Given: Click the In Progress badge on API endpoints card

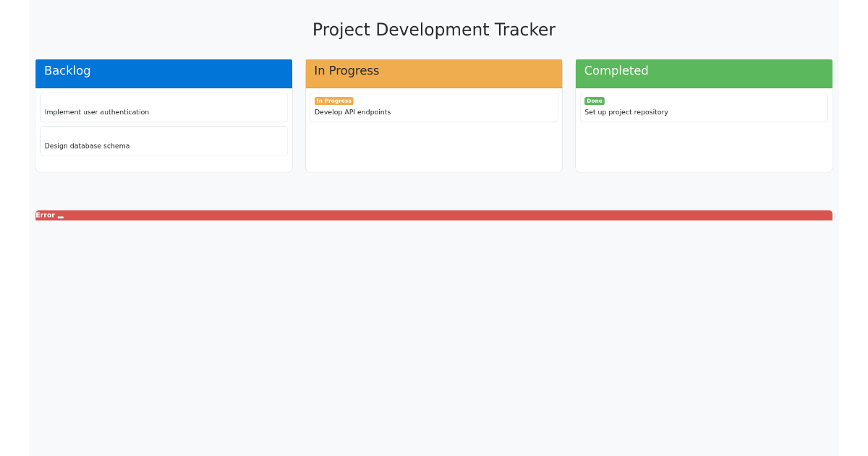Looking at the screenshot, I should point(333,101).
